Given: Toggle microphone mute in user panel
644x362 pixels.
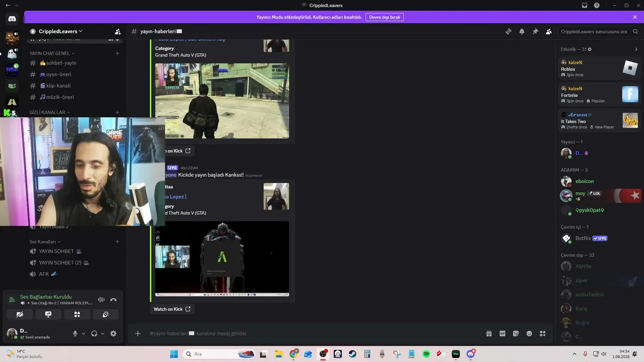Looking at the screenshot, I should point(75,333).
